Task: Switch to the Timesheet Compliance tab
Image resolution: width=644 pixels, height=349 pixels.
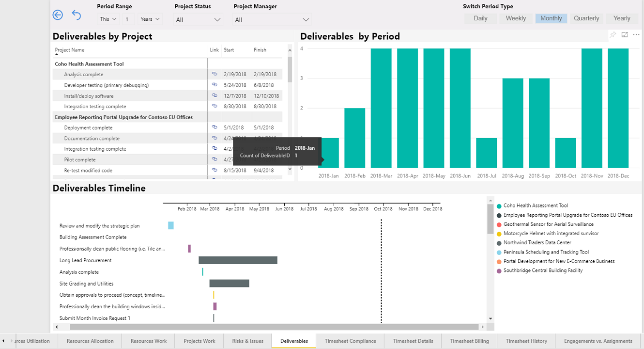Action: click(x=350, y=341)
